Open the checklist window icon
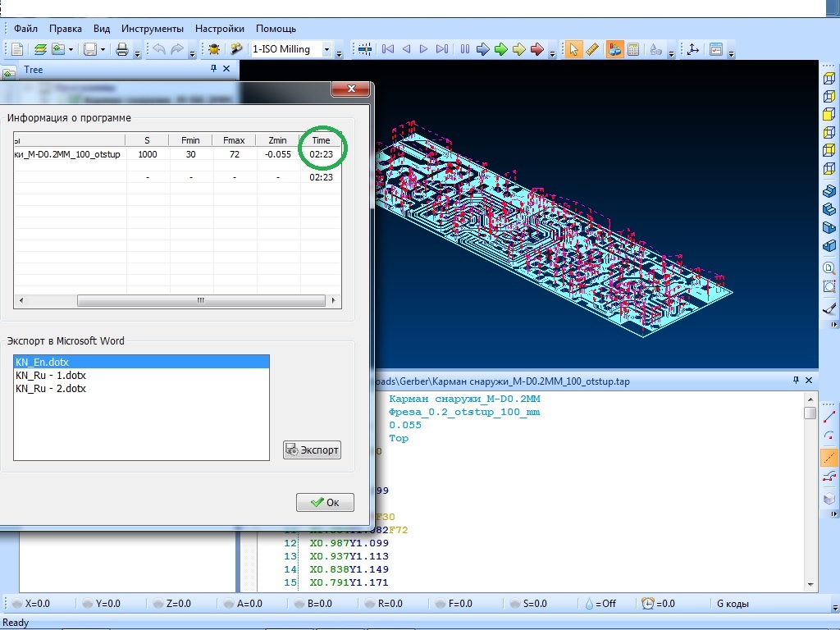 (716, 49)
